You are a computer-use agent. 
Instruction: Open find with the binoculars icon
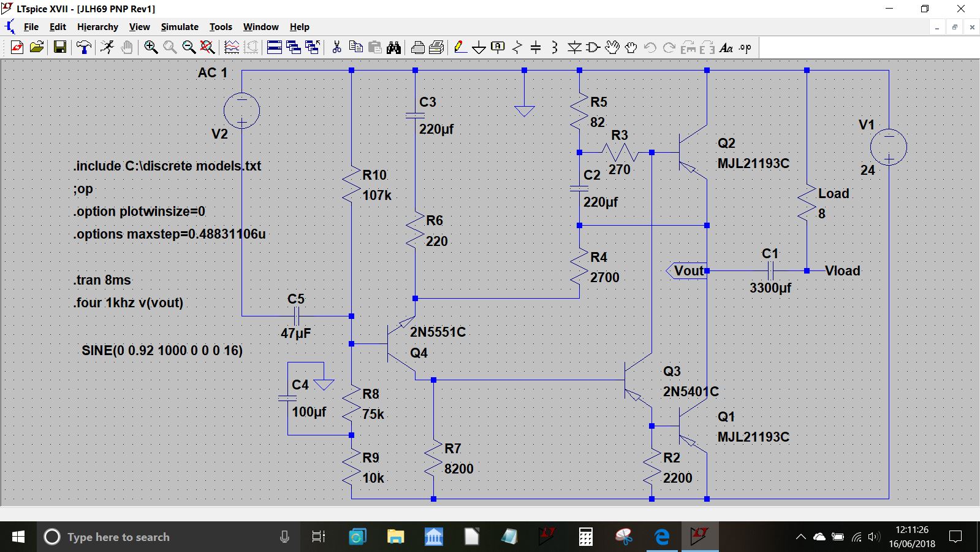click(393, 47)
